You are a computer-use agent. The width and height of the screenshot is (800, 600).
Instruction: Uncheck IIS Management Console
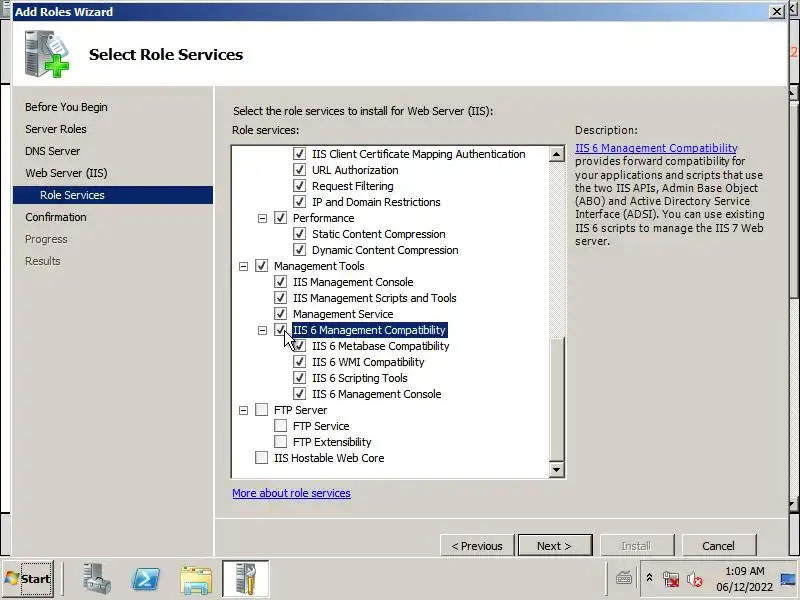(280, 282)
